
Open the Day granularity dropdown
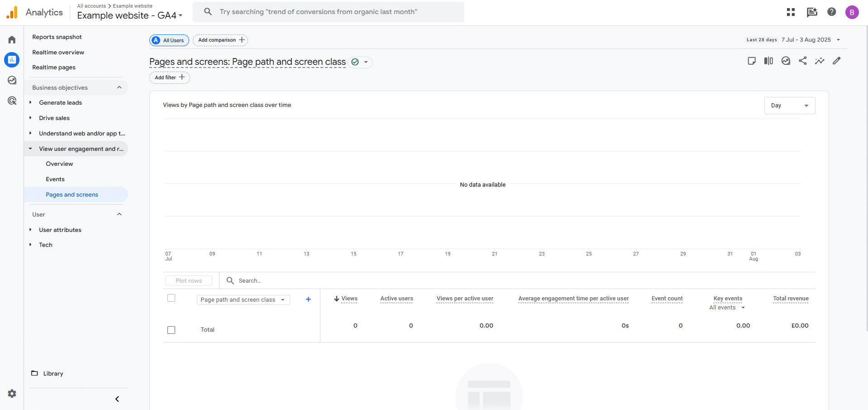tap(789, 105)
